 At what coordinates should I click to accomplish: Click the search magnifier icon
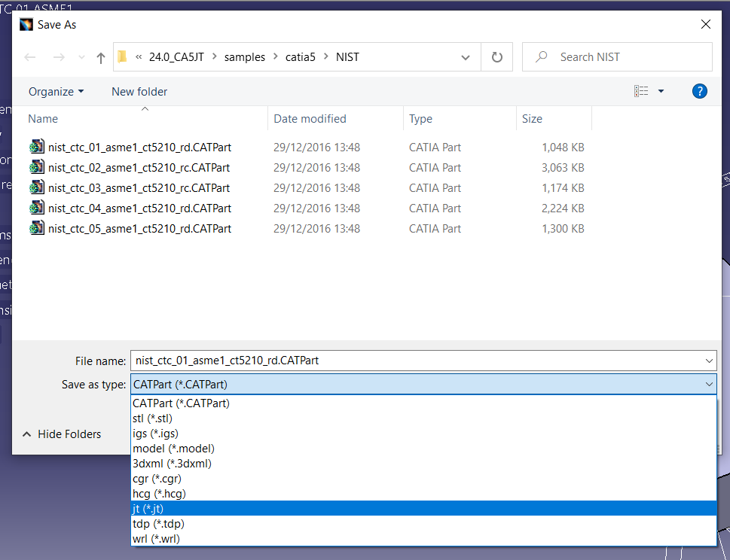pos(541,56)
